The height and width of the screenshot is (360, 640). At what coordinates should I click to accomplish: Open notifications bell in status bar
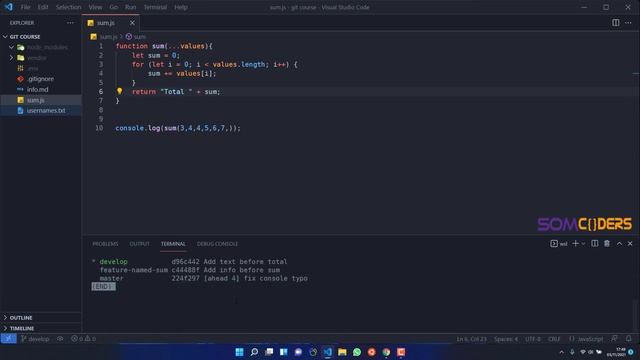(629, 338)
